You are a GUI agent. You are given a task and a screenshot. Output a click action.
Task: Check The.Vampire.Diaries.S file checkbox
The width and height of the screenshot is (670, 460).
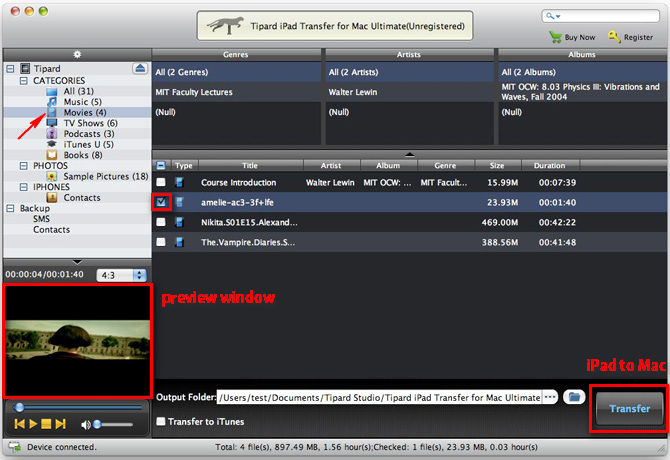(161, 242)
